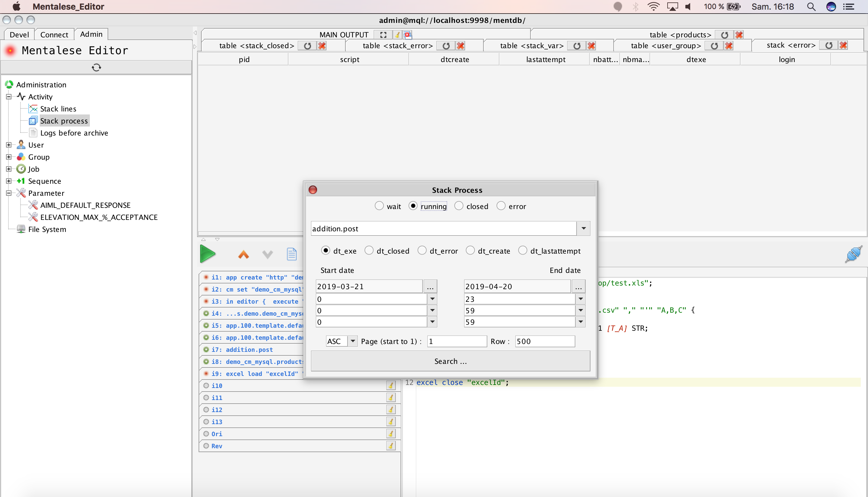Reload the stack_closed table tab

click(x=307, y=46)
